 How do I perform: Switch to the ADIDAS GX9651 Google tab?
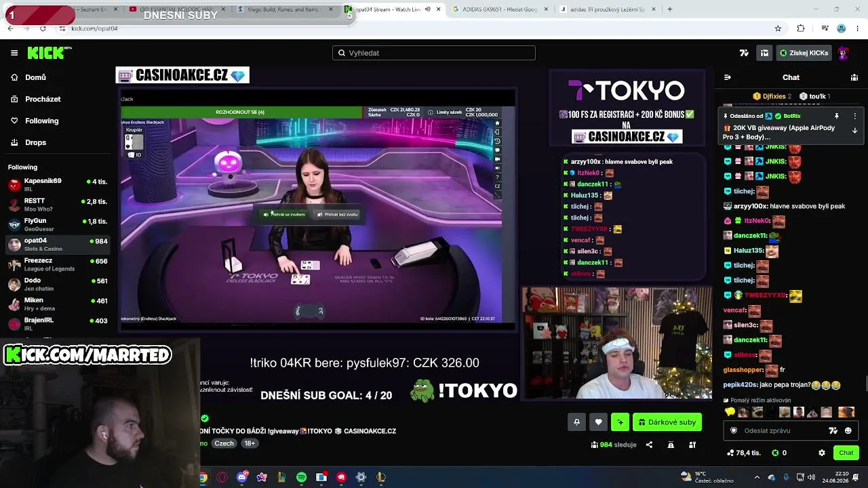click(x=498, y=9)
